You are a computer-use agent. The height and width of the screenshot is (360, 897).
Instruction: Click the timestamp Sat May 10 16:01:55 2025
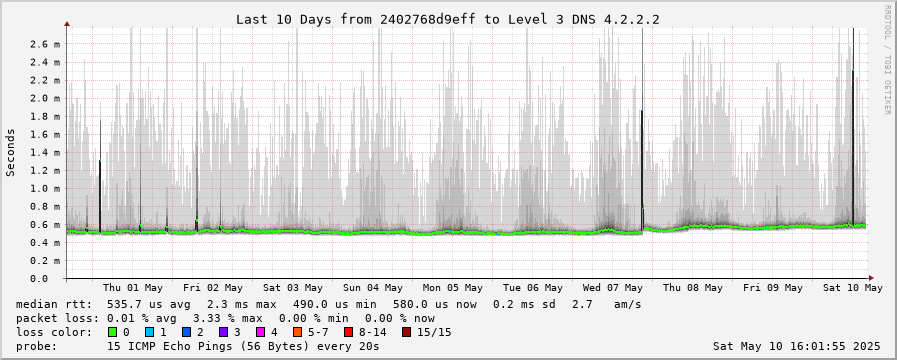tap(796, 346)
